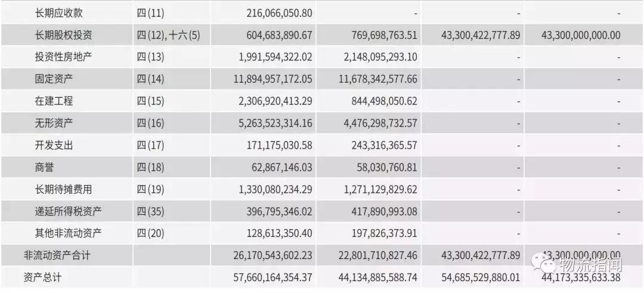The width and height of the screenshot is (644, 293).
Task: Select the 开发支出 row label
Action: tap(54, 145)
